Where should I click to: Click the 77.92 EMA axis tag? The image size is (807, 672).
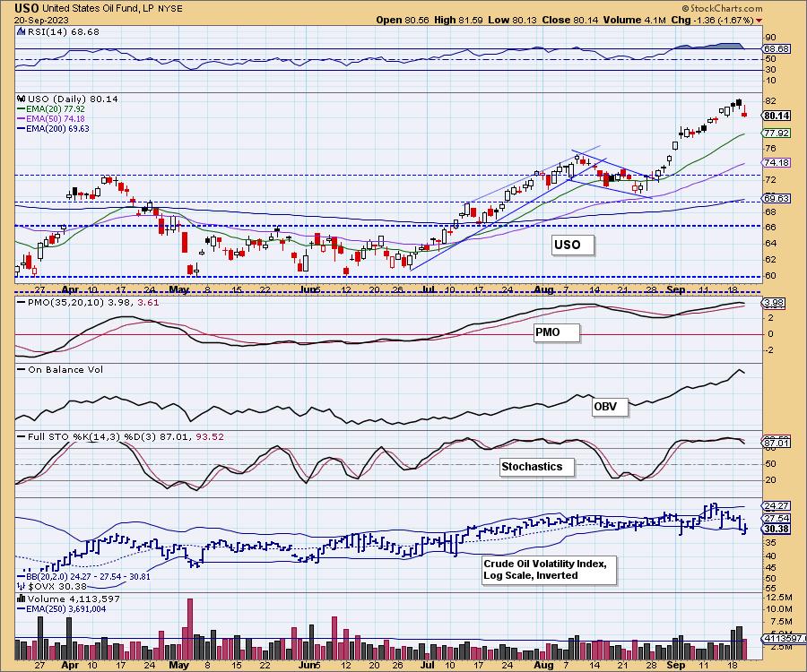pos(777,133)
